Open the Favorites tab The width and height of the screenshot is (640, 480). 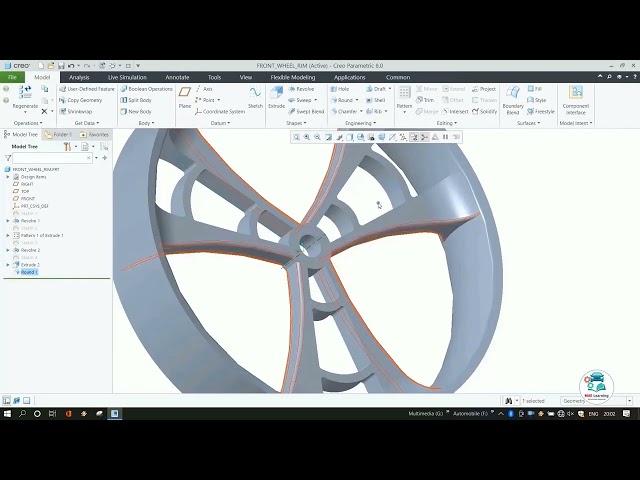click(x=94, y=134)
